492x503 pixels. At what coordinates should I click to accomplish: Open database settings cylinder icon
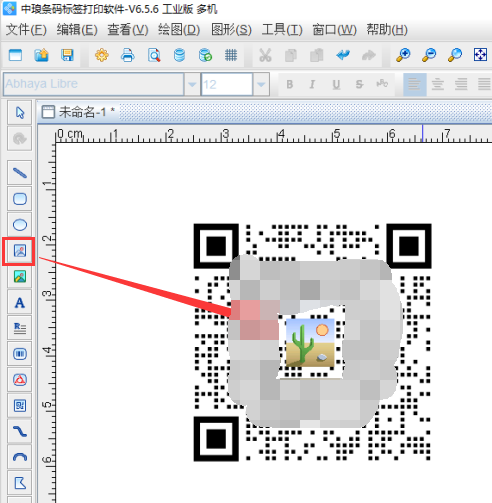[179, 55]
